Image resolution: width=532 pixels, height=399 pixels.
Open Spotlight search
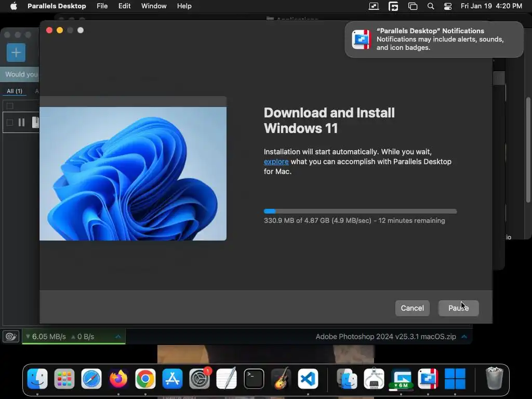(x=431, y=6)
